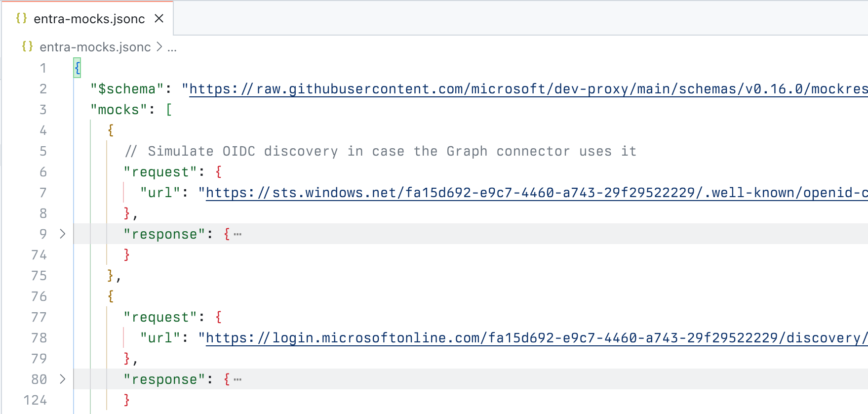The width and height of the screenshot is (868, 414).
Task: Open the $schema dev-proxy URL link
Action: pos(395,89)
